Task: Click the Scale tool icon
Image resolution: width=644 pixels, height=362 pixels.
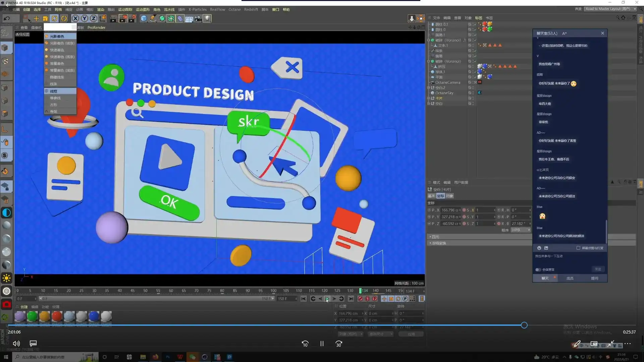Action: tap(45, 18)
